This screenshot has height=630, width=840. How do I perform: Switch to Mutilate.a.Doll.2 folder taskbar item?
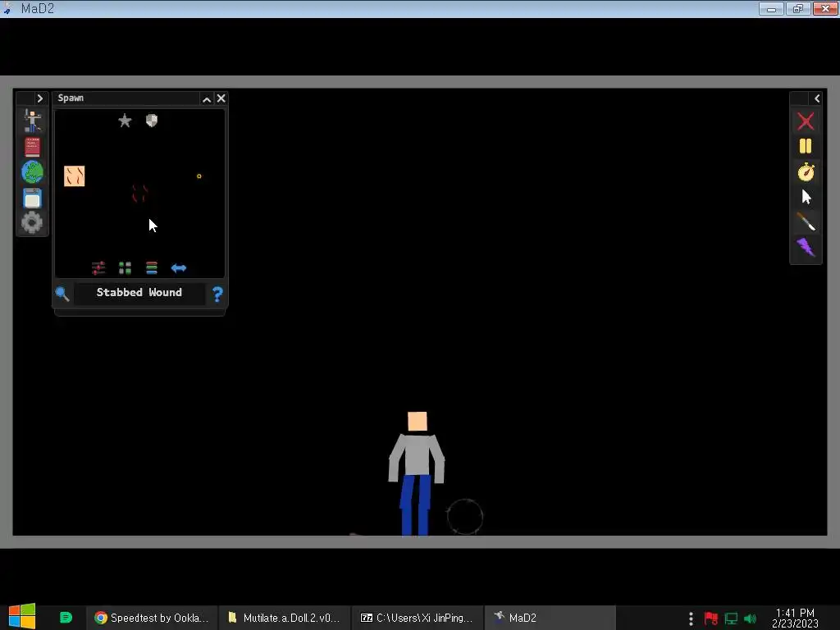[x=285, y=618]
